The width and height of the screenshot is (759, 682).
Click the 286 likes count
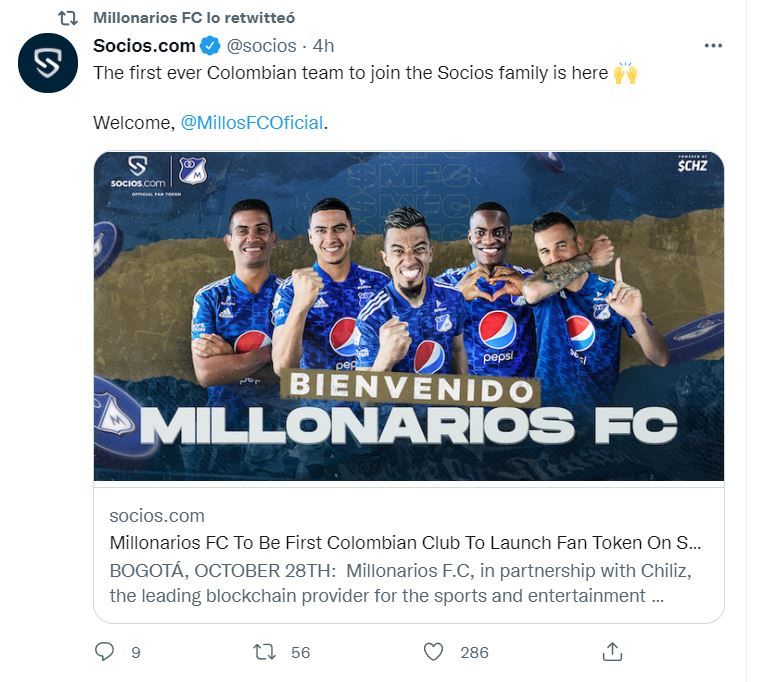point(474,652)
